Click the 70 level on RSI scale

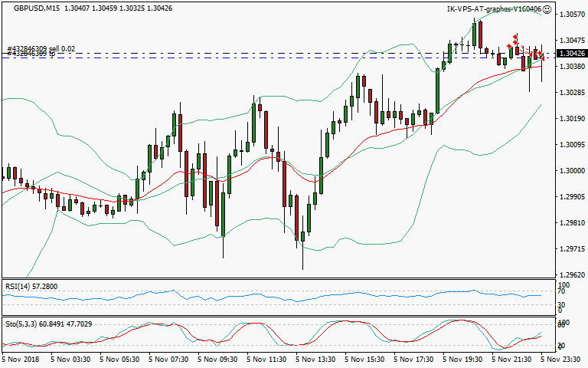[561, 291]
